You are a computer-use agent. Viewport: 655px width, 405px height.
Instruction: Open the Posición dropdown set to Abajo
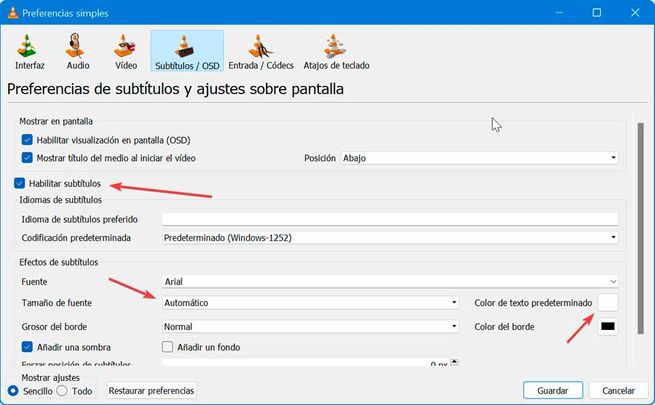click(x=479, y=158)
